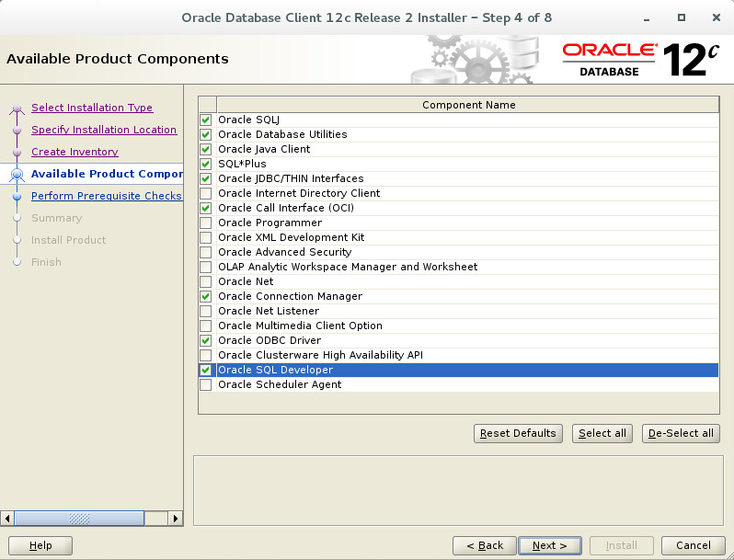Uncheck Oracle SQL Developer checkbox
Screen dimensions: 734x560
coord(205,371)
